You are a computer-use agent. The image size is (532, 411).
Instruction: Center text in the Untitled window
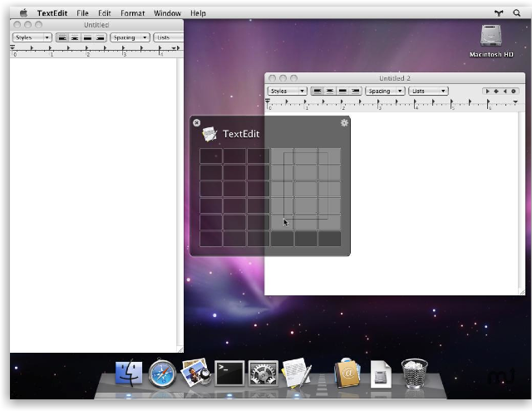75,37
